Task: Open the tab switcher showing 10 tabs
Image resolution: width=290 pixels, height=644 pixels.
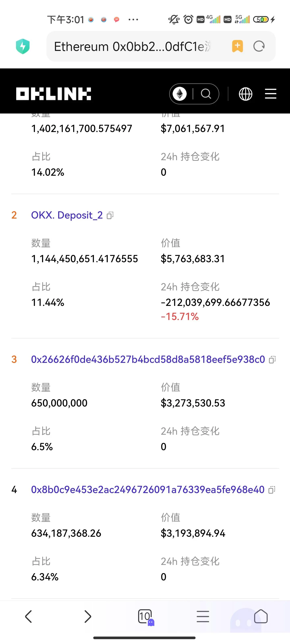Action: tap(146, 617)
